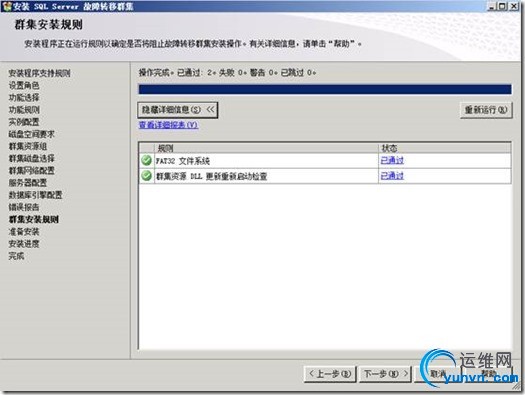The width and height of the screenshot is (525, 395).
Task: Select 功能规则 step in sidebar
Action: (24, 110)
